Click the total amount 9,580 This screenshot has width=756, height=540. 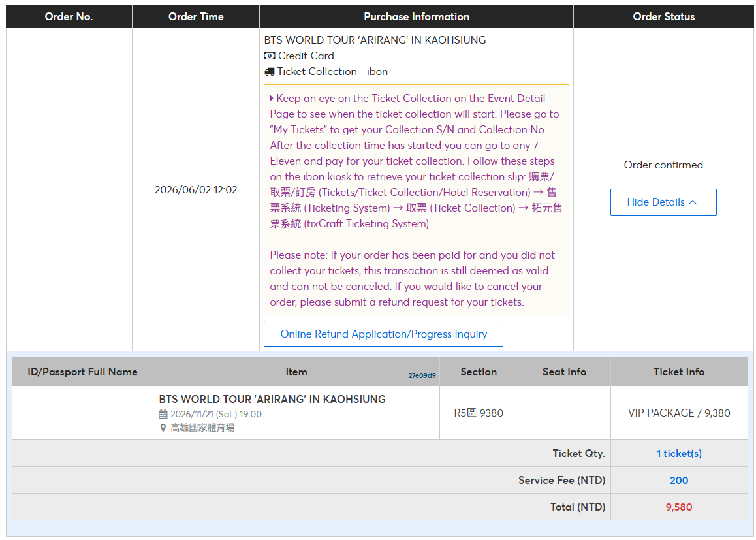click(x=679, y=507)
